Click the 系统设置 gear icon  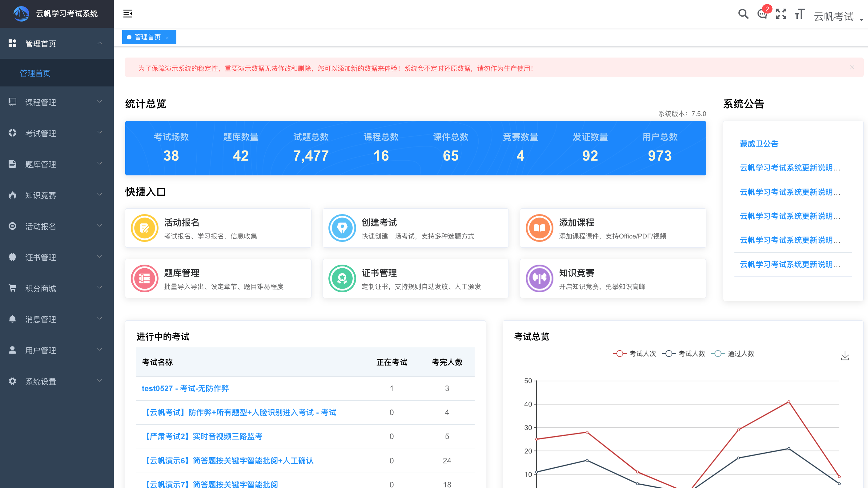pyautogui.click(x=13, y=381)
